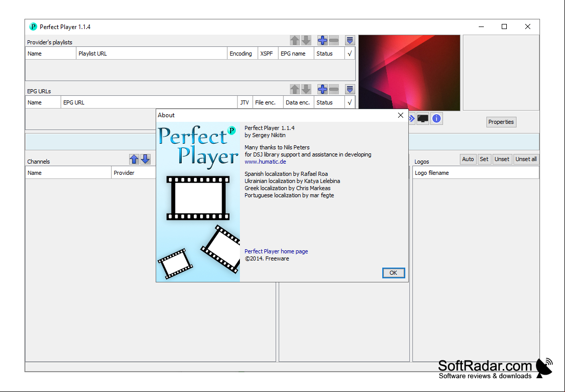Image resolution: width=565 pixels, height=392 pixels.
Task: Toggle checkmark column in EPG URLs table
Action: (350, 102)
